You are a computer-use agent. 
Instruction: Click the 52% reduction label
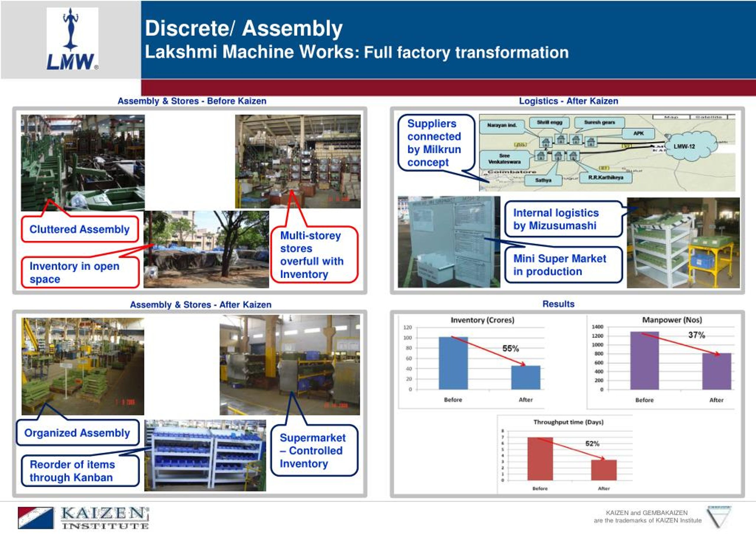click(592, 443)
